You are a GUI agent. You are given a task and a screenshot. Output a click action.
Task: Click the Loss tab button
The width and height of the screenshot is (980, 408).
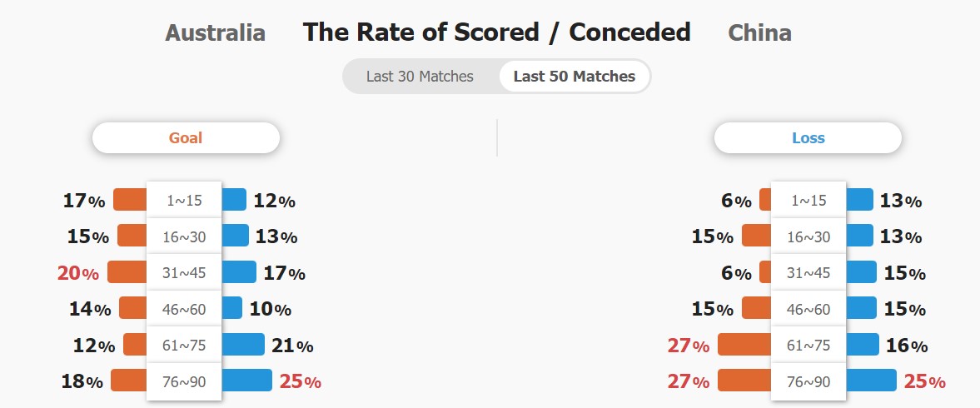(x=808, y=138)
